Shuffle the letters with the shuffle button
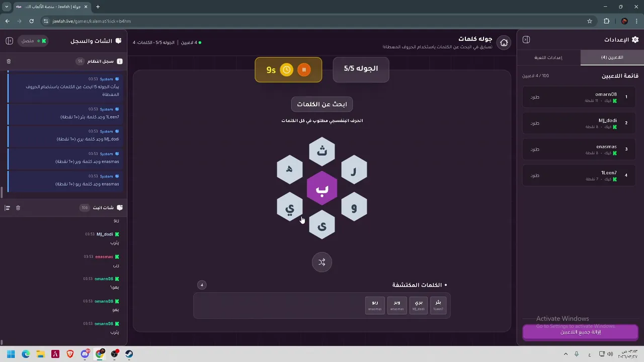Screen dimensions: 644x362 point(322,262)
